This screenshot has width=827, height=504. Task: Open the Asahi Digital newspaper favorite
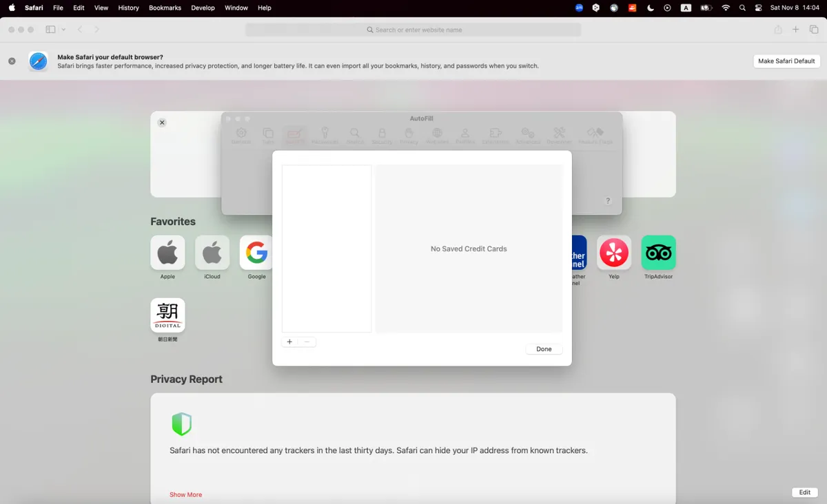point(167,315)
